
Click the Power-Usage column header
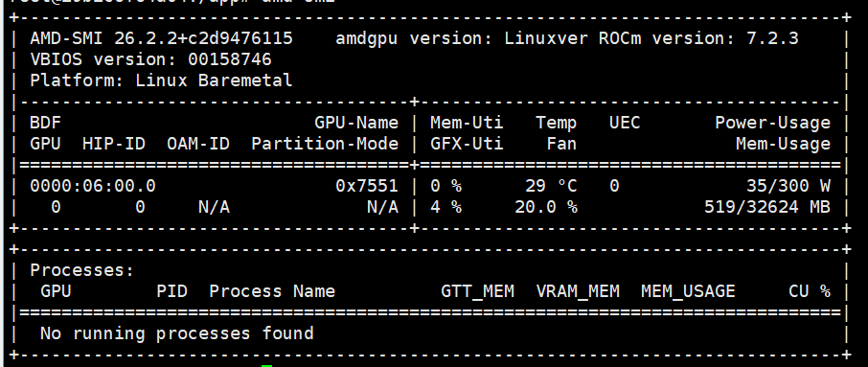tap(773, 123)
